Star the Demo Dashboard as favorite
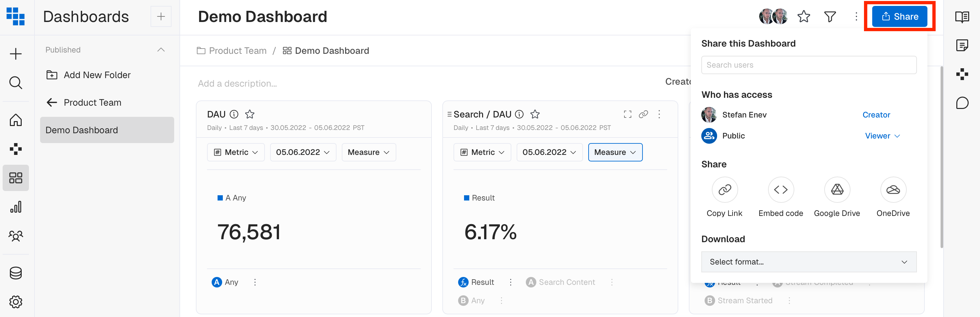 pos(804,16)
